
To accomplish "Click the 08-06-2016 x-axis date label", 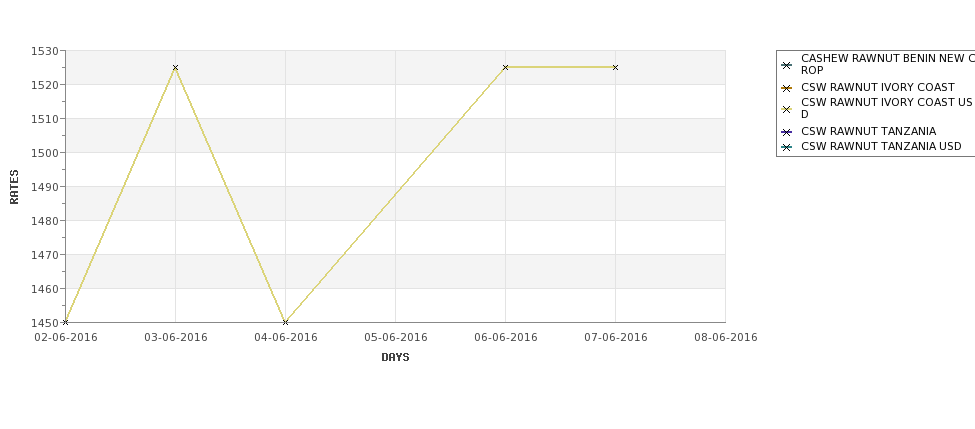I will (726, 338).
